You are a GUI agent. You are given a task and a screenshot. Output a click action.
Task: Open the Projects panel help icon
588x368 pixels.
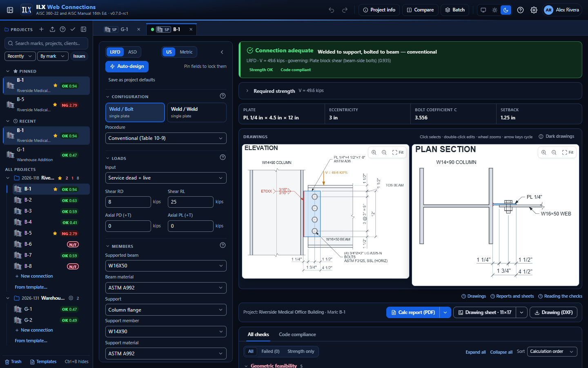[x=62, y=29]
